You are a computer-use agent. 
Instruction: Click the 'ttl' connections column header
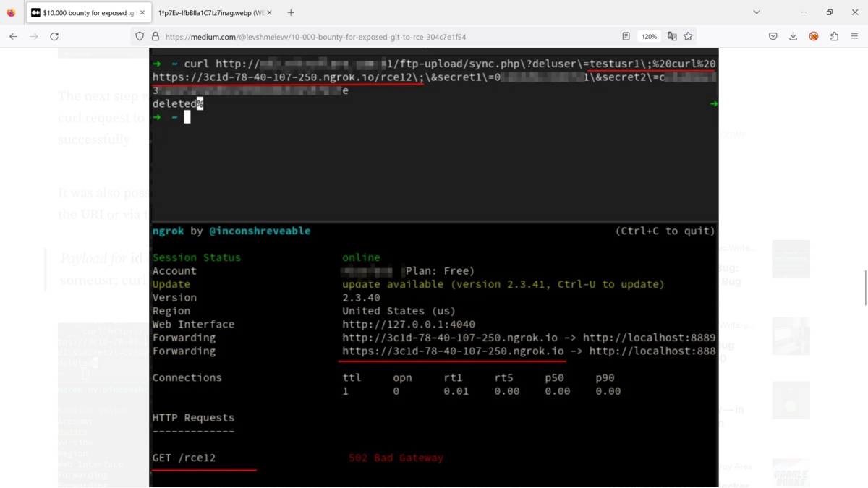coord(352,377)
